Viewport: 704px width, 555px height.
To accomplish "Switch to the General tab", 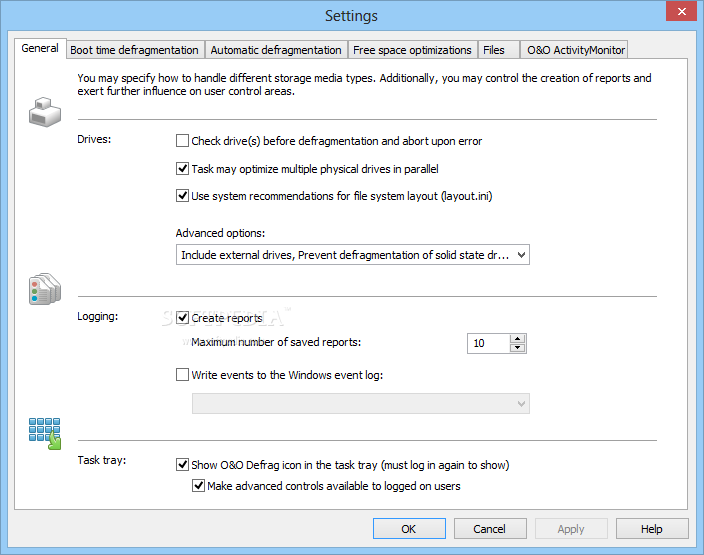I will tap(40, 48).
